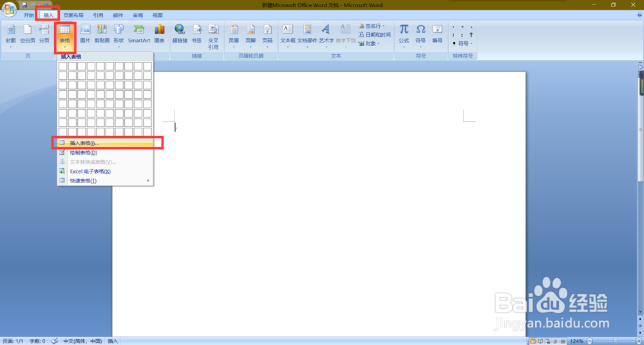
Task: Open the signature line (签名行) dropdown
Action: click(372, 26)
